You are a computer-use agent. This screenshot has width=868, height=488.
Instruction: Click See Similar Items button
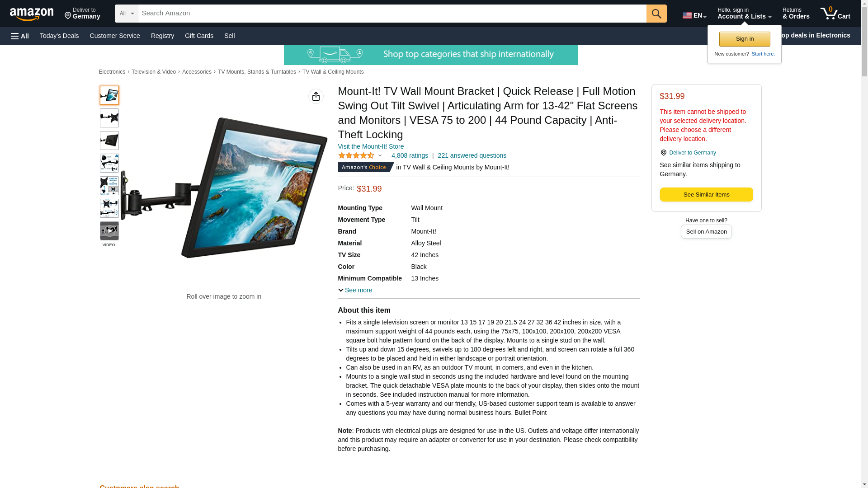[706, 195]
